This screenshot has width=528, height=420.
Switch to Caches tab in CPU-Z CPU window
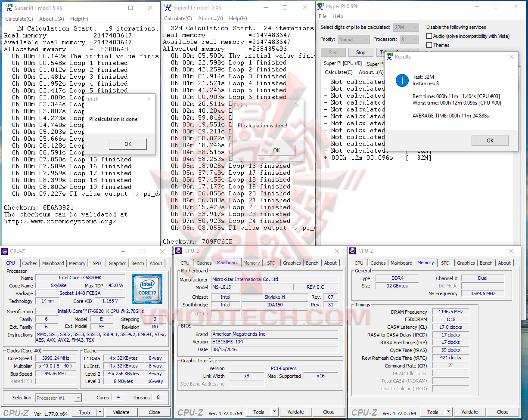coord(30,263)
